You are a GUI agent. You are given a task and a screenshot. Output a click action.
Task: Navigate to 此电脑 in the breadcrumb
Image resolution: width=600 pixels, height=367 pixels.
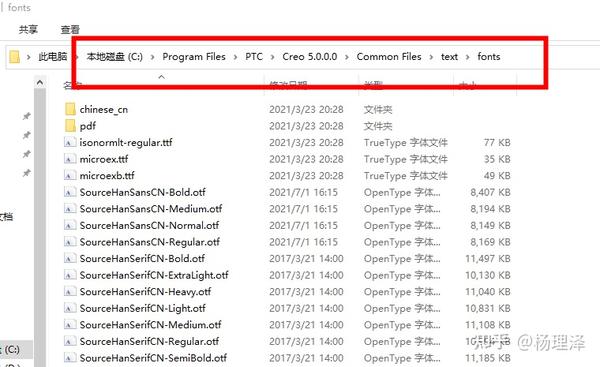(x=52, y=57)
